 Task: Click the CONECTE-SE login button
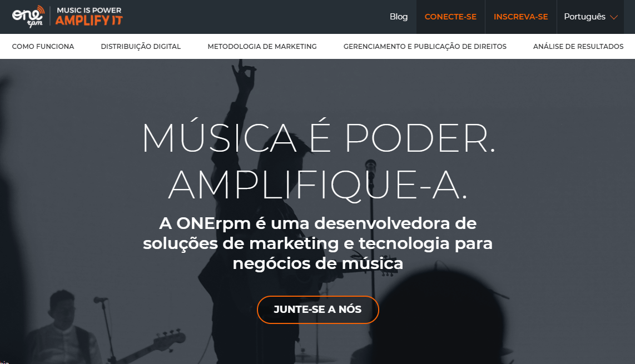tap(450, 17)
